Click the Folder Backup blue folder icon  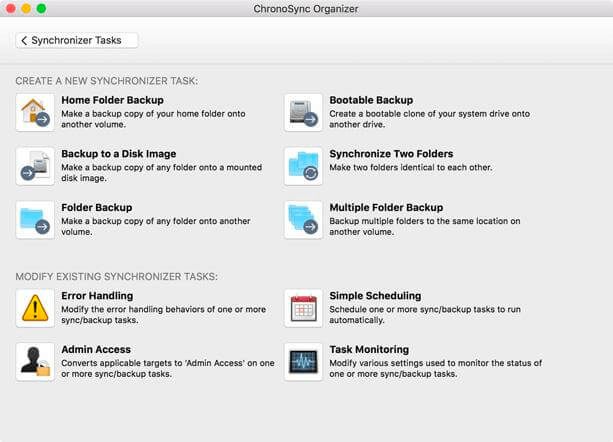pyautogui.click(x=35, y=220)
